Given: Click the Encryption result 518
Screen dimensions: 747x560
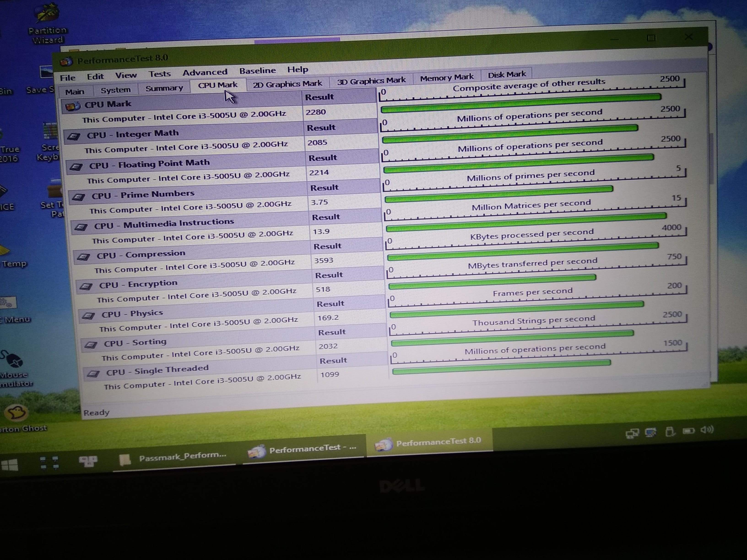Looking at the screenshot, I should [x=323, y=289].
